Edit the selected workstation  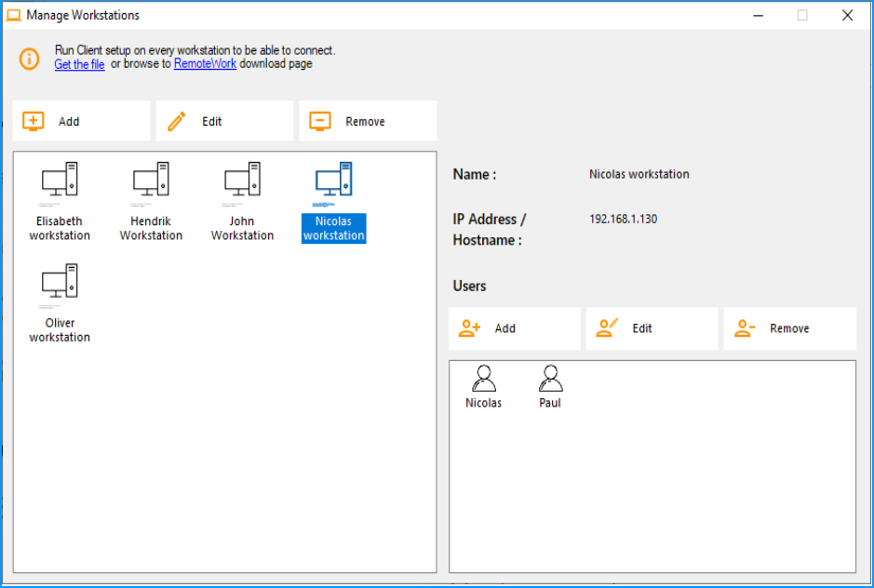click(224, 121)
